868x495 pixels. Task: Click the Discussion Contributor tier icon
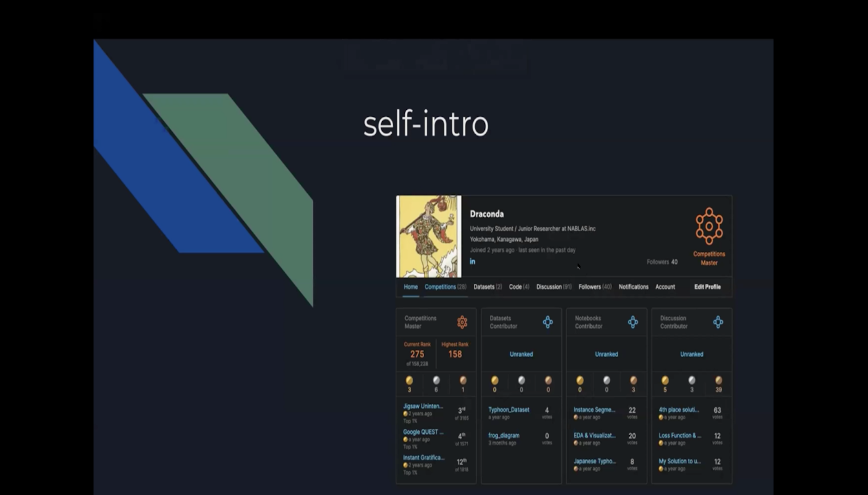[x=718, y=322]
